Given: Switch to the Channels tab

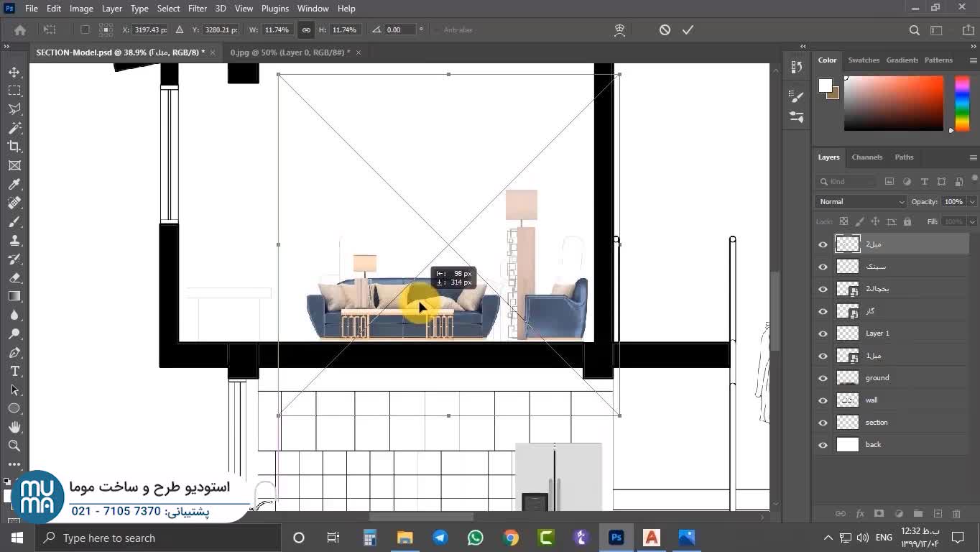Looking at the screenshot, I should click(x=866, y=157).
